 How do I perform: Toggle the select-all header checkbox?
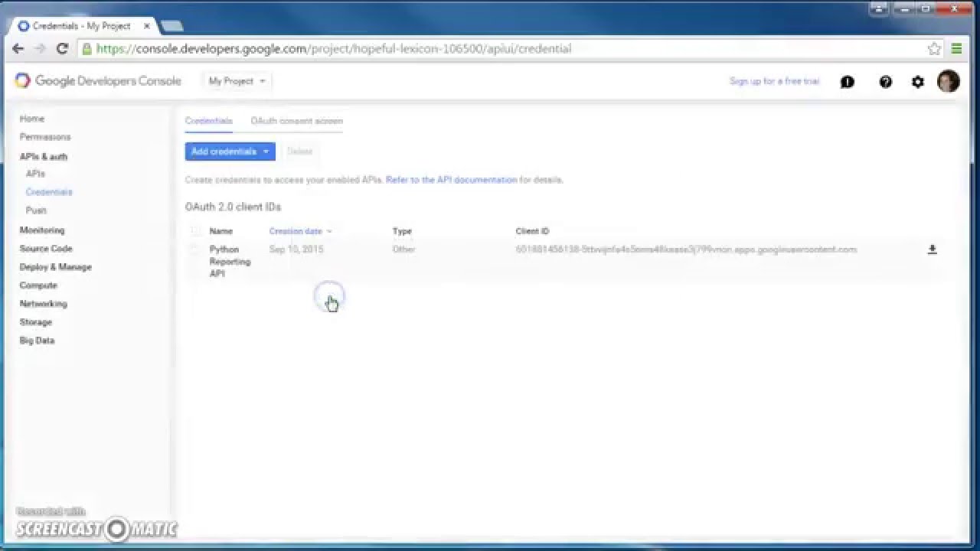pyautogui.click(x=194, y=231)
